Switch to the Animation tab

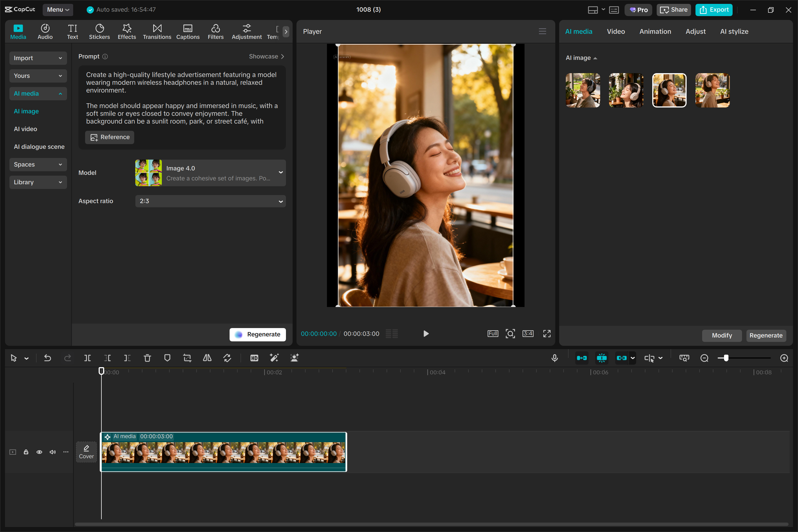click(655, 31)
